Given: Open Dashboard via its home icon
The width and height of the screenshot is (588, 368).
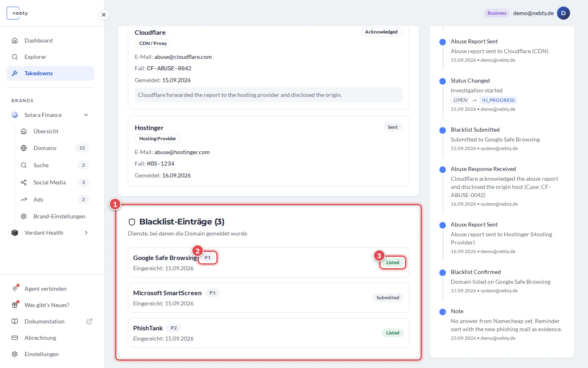Looking at the screenshot, I should tap(15, 40).
